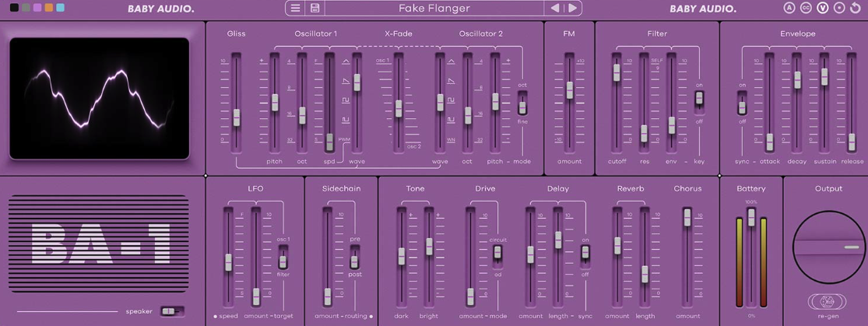Select the orange color theme swatch

(49, 8)
